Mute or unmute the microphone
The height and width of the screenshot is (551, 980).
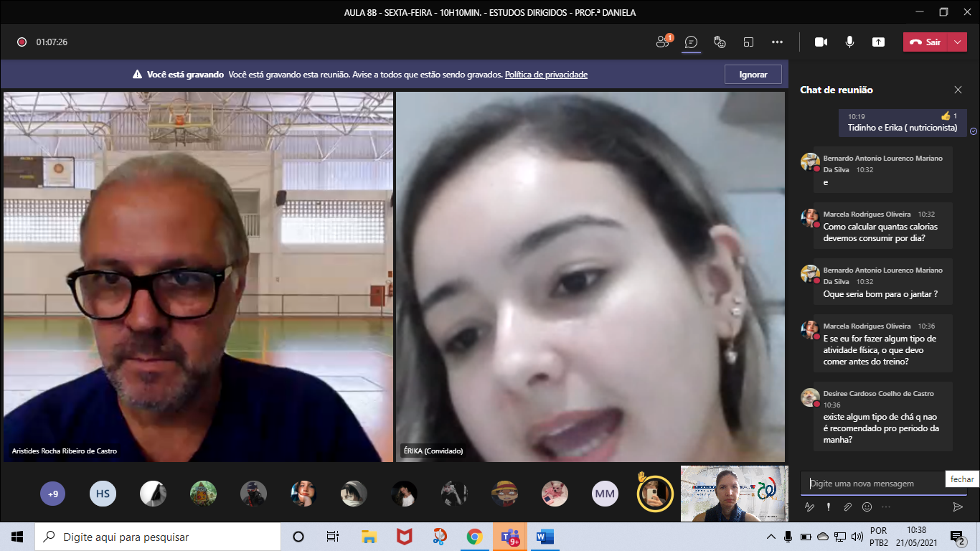pos(849,42)
